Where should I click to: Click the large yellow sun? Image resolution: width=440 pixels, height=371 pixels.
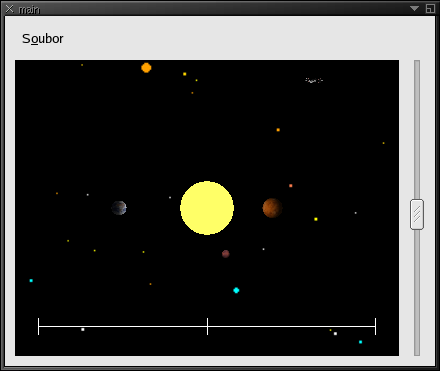pos(207,208)
